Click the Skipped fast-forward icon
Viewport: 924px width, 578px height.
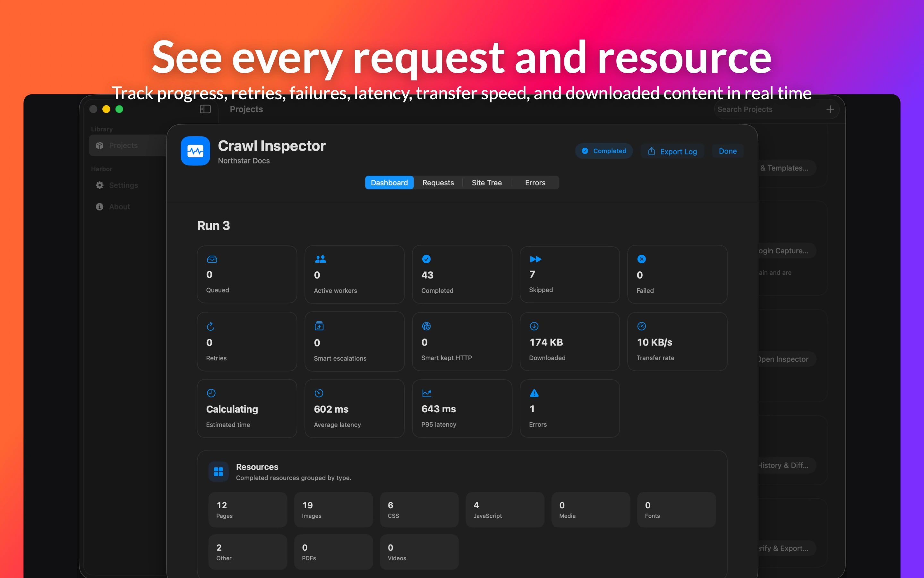pyautogui.click(x=535, y=259)
